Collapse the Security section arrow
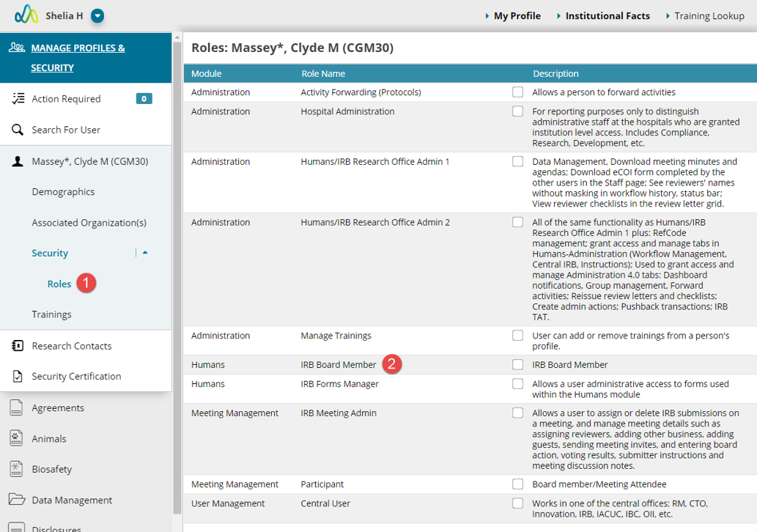757x532 pixels. 145,253
